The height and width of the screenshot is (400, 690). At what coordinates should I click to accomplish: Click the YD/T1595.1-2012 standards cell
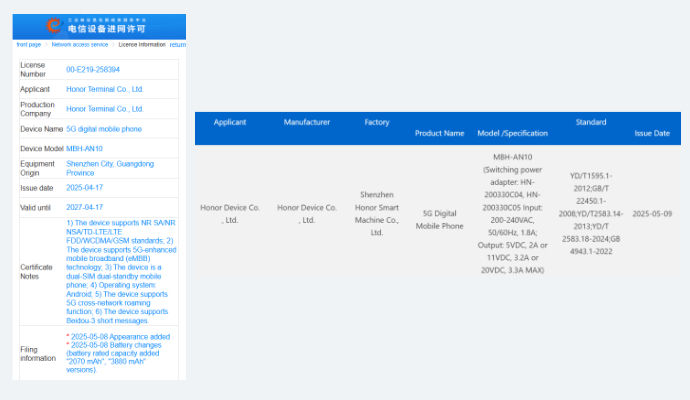coord(591,213)
